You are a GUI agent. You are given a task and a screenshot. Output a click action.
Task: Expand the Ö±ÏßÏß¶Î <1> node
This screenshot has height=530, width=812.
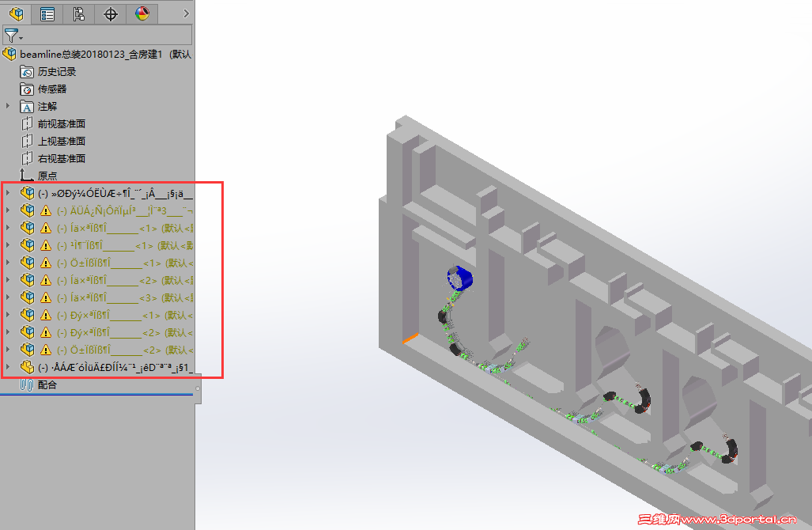point(8,262)
